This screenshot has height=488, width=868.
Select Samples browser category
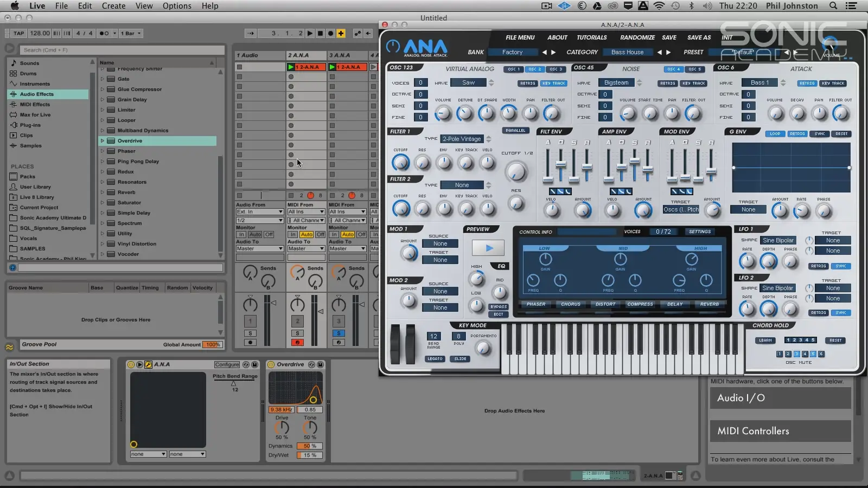[x=30, y=145]
